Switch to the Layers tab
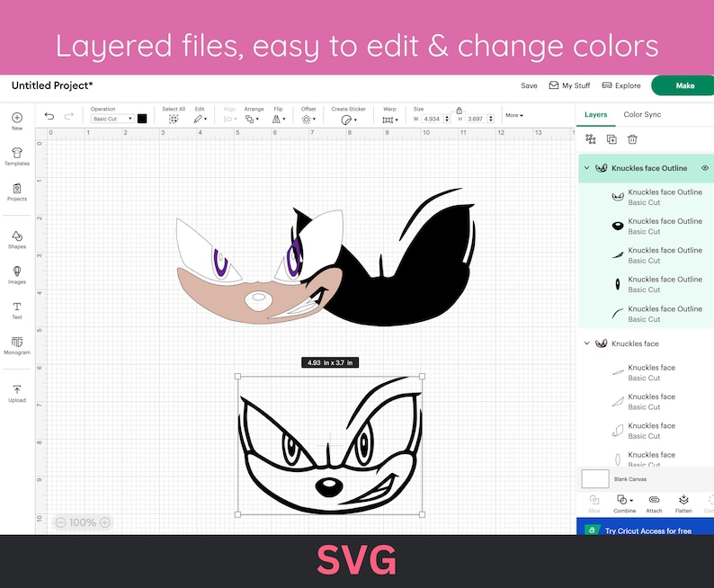Screen dimensions: 714x588 (x=595, y=115)
